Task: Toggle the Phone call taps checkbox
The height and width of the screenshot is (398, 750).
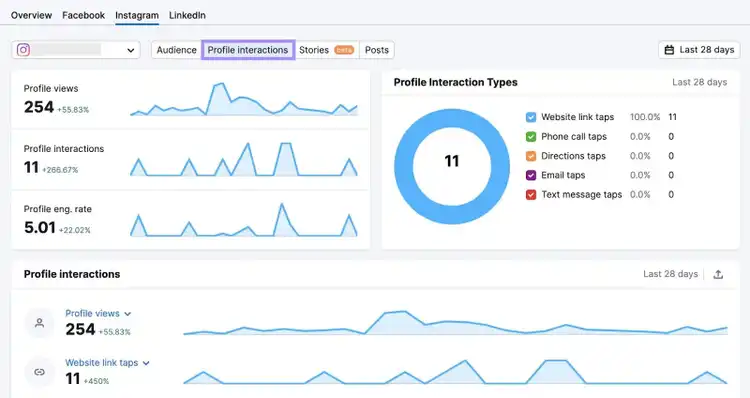Action: pyautogui.click(x=531, y=137)
